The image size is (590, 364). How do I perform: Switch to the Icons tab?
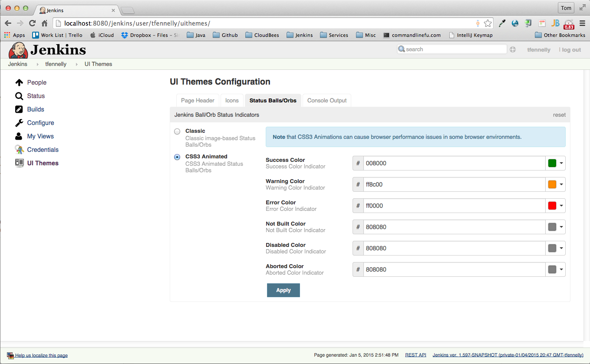pos(232,100)
